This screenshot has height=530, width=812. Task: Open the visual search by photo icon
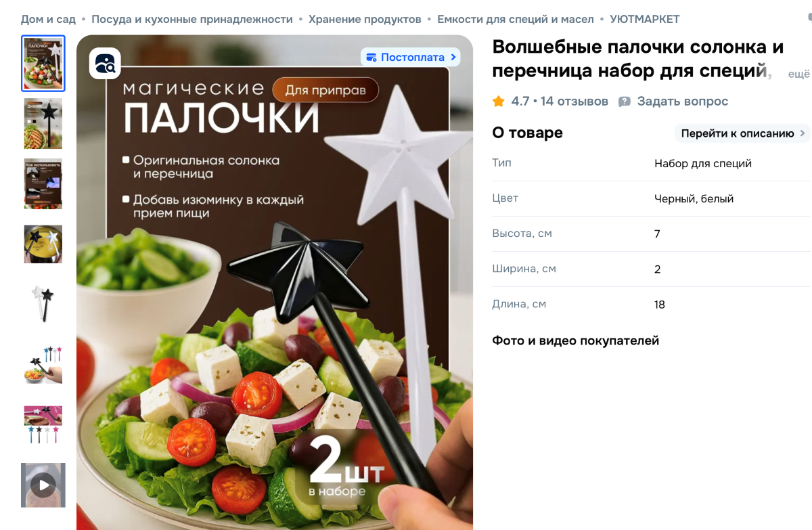click(105, 64)
